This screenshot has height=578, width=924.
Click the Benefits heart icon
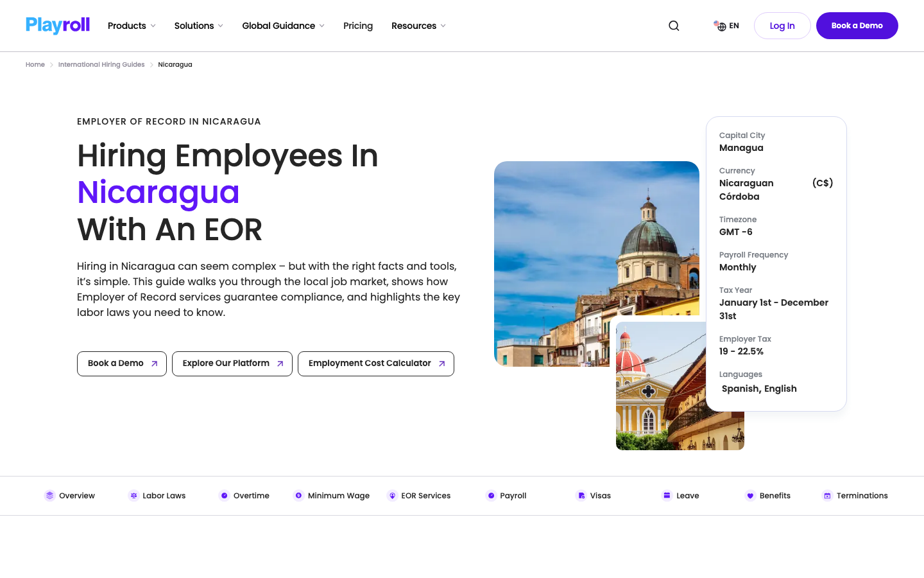[750, 496]
